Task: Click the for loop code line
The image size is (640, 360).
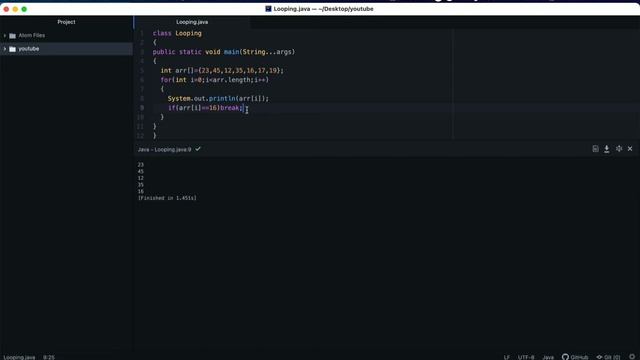Action: point(215,80)
